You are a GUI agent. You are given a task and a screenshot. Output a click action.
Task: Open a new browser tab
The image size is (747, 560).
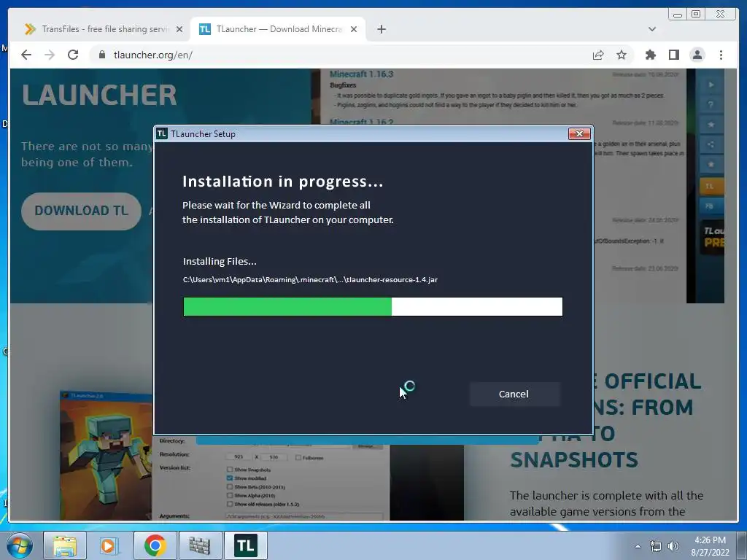pyautogui.click(x=381, y=29)
